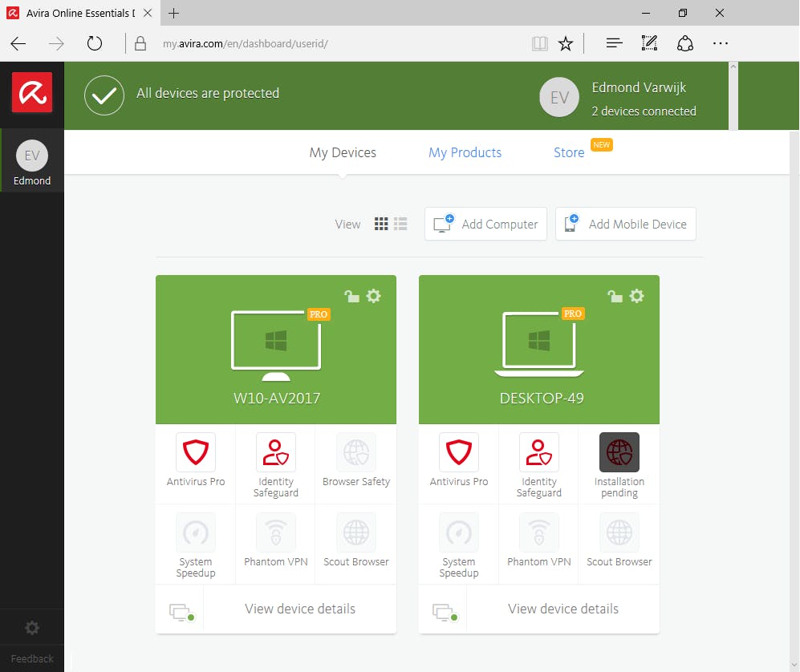Click the header scrollbar up arrow
The image size is (800, 672).
pyautogui.click(x=733, y=67)
